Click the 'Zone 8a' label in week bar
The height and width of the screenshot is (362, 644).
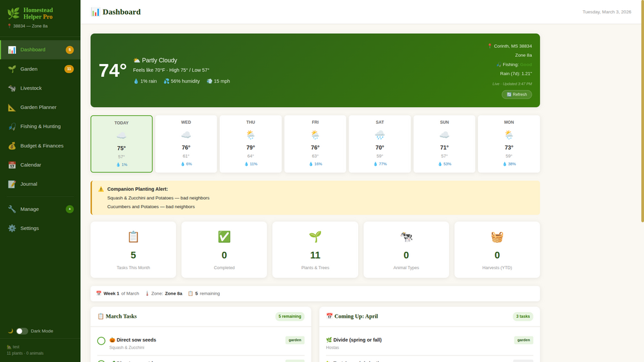click(173, 293)
